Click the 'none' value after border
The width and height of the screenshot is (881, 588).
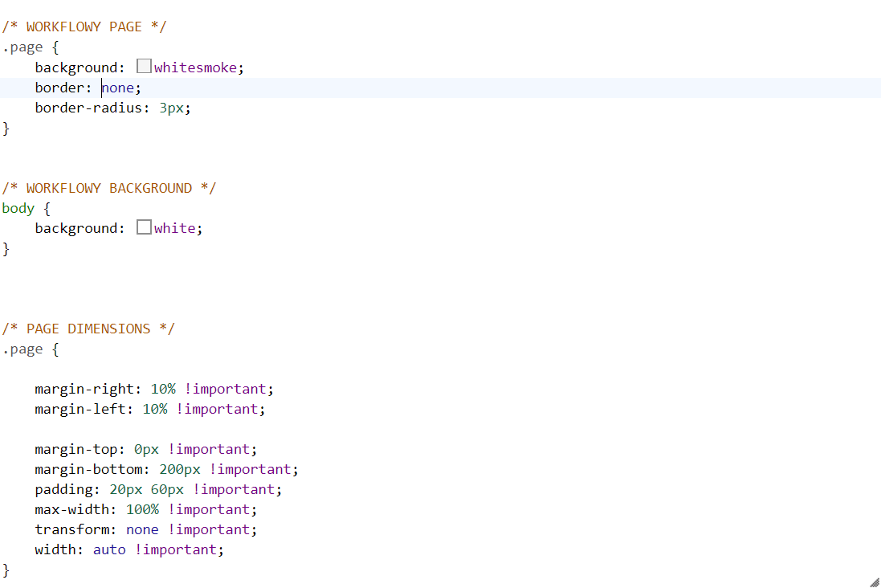(x=118, y=88)
